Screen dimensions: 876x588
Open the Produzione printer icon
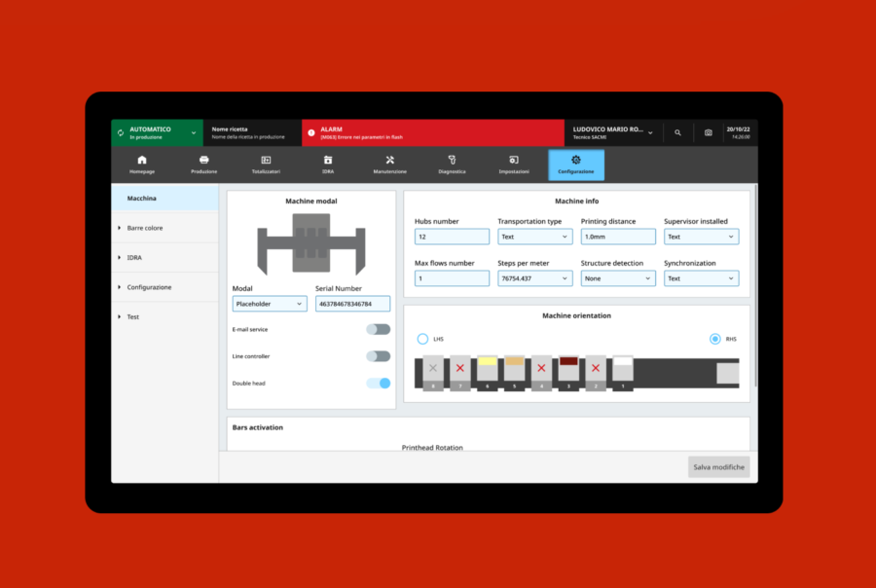click(204, 160)
